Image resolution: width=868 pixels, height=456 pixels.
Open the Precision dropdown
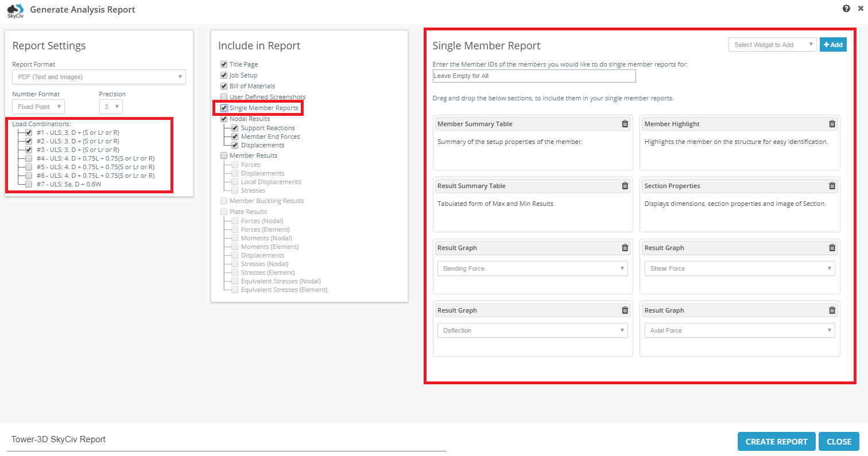click(x=111, y=107)
